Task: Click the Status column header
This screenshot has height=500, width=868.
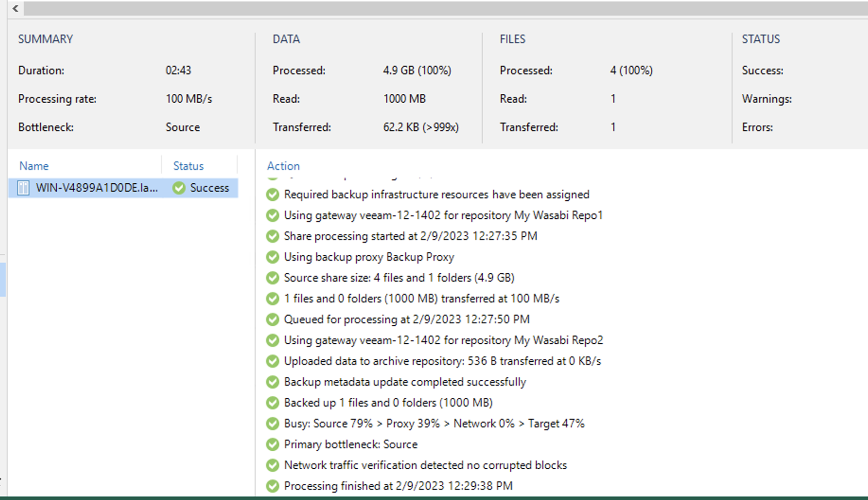Action: click(188, 166)
